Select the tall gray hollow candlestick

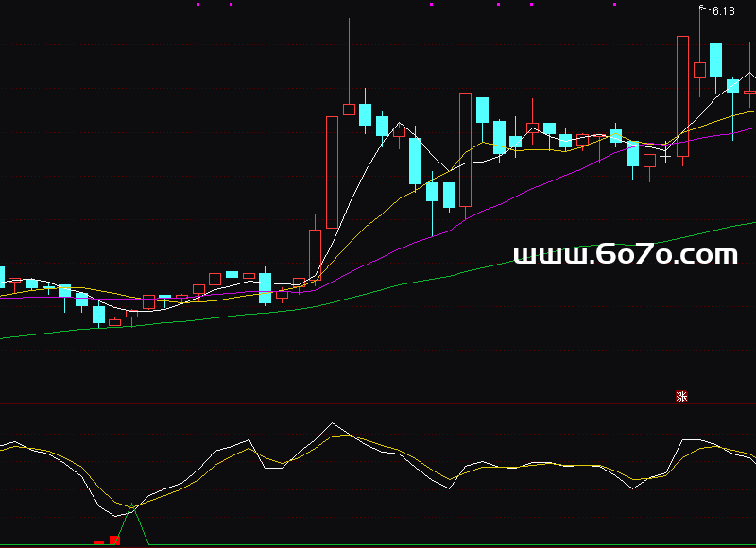coord(332,171)
